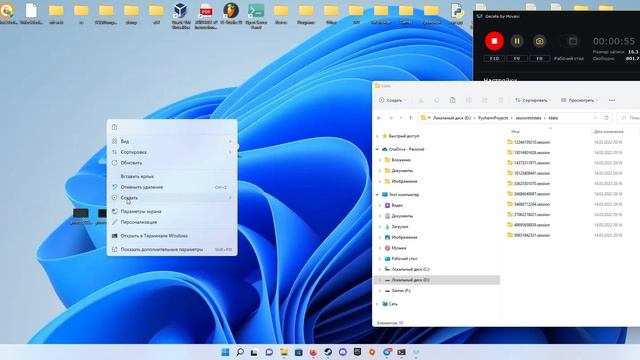Open the address bar history dropdown

pyautogui.click(x=595, y=118)
